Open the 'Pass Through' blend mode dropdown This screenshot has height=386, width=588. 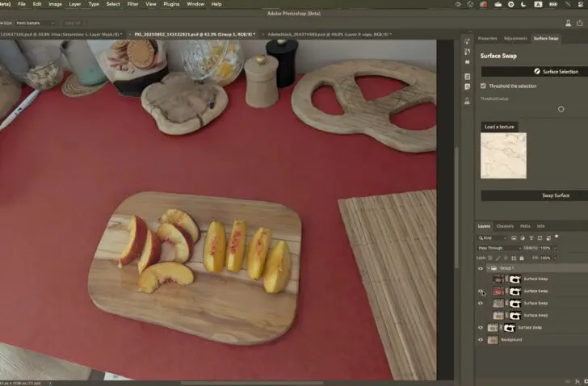499,248
